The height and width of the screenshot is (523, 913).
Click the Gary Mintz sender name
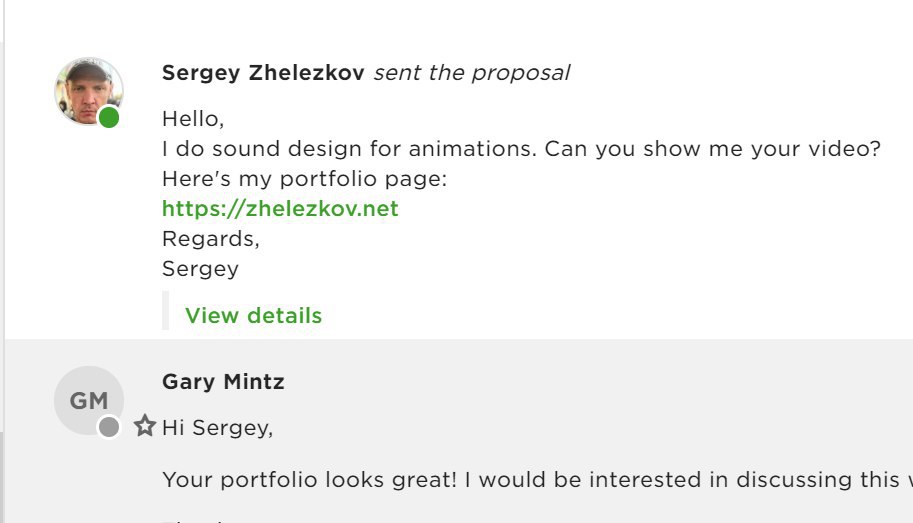tap(223, 381)
